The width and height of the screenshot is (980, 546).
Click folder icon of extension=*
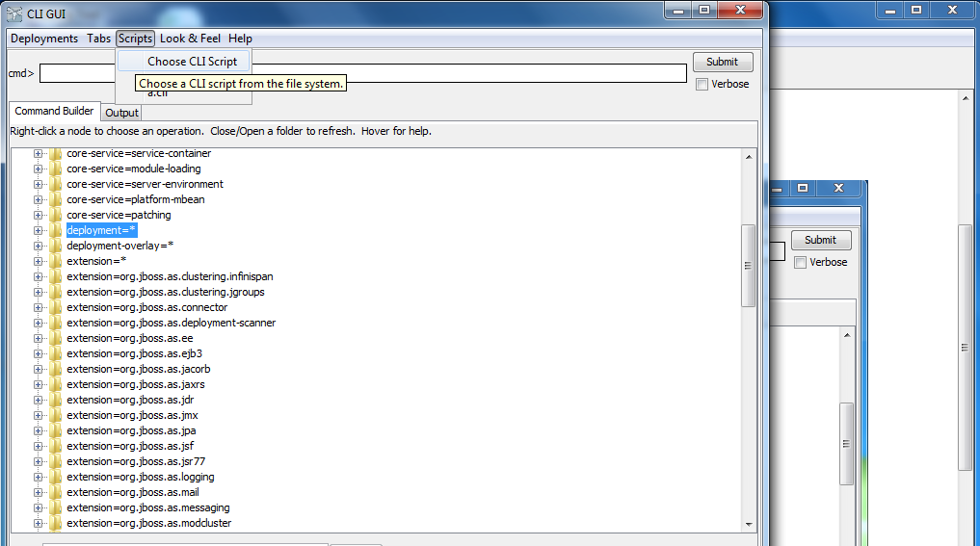coord(56,262)
